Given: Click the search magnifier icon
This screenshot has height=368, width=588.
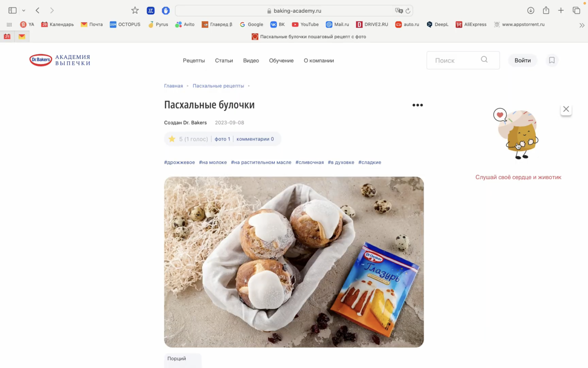Looking at the screenshot, I should click(x=484, y=60).
